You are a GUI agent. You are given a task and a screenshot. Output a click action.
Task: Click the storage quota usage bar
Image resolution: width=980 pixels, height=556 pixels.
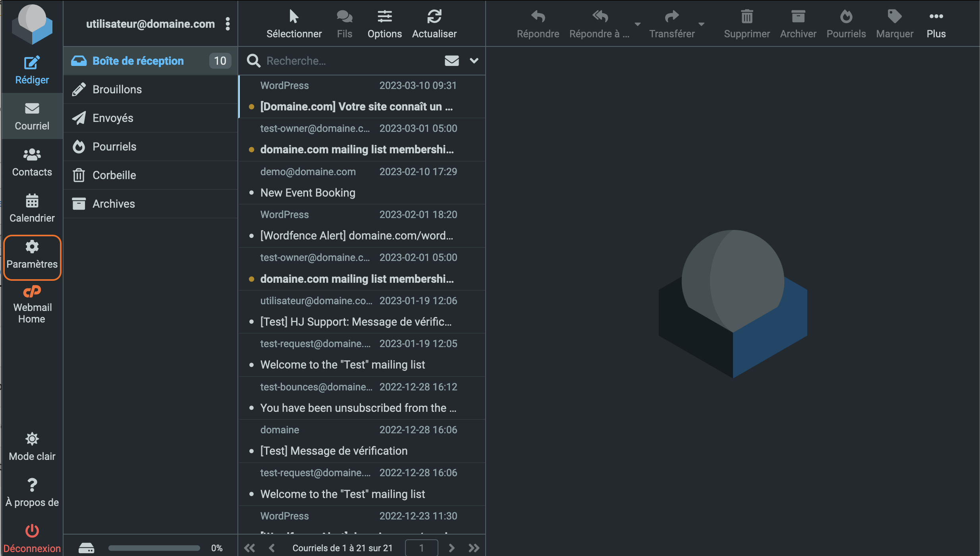(x=154, y=548)
